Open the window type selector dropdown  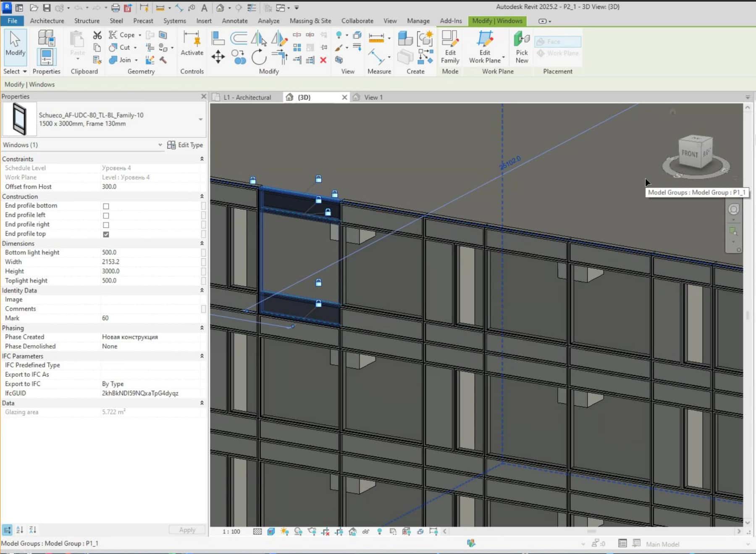[x=200, y=119]
